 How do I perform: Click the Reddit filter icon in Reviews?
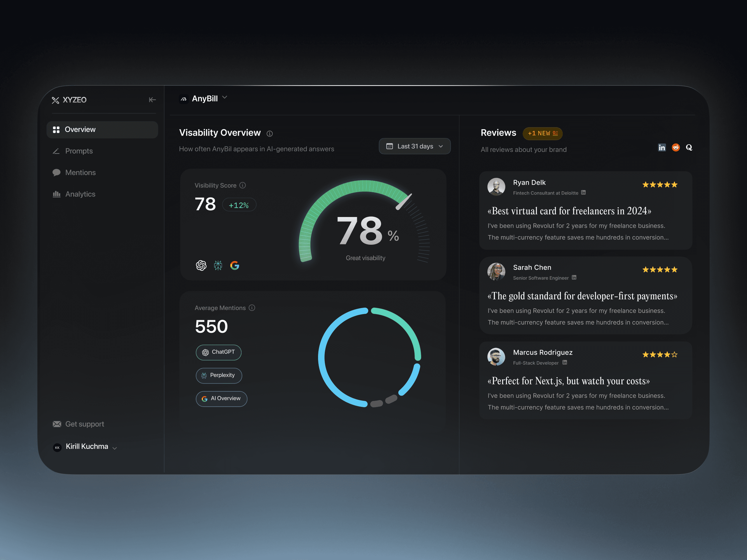pos(676,148)
